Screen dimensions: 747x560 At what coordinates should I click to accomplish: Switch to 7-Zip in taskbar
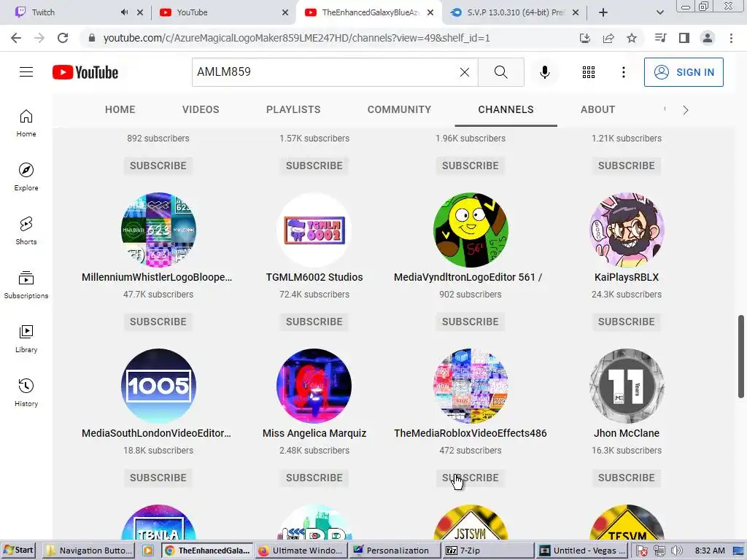tap(488, 551)
